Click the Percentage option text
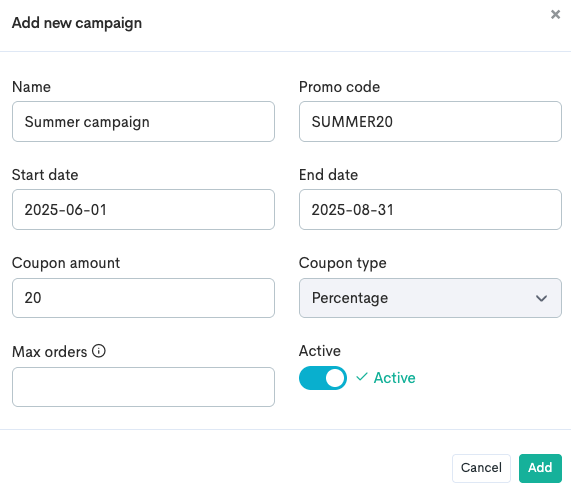 350,298
